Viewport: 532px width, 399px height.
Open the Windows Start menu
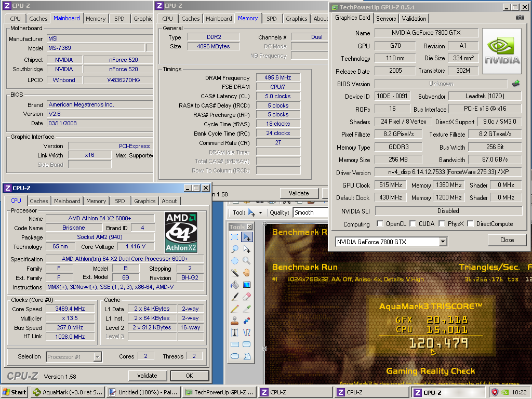point(14,392)
